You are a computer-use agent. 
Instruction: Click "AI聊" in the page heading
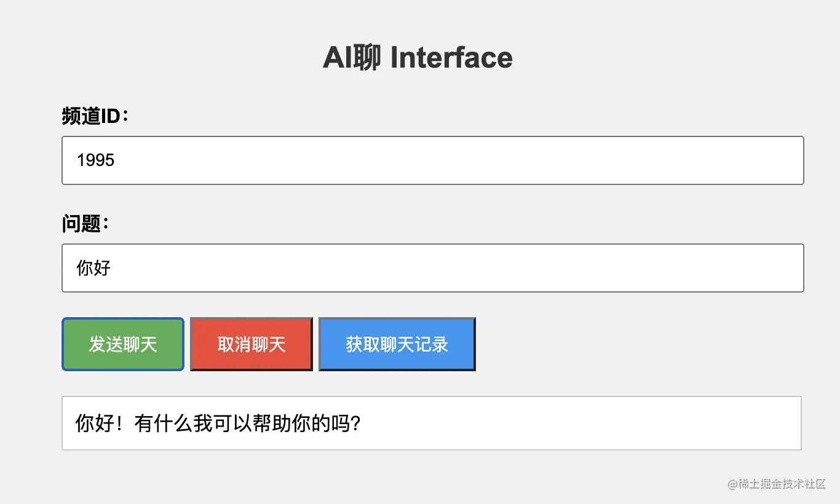click(351, 58)
